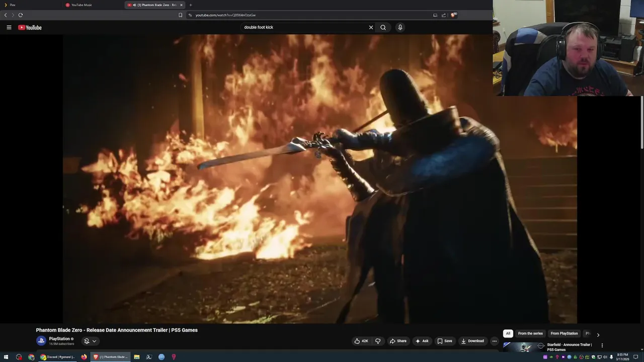
Task: Open picture-in-picture/cast icon in address bar
Action: 435,15
